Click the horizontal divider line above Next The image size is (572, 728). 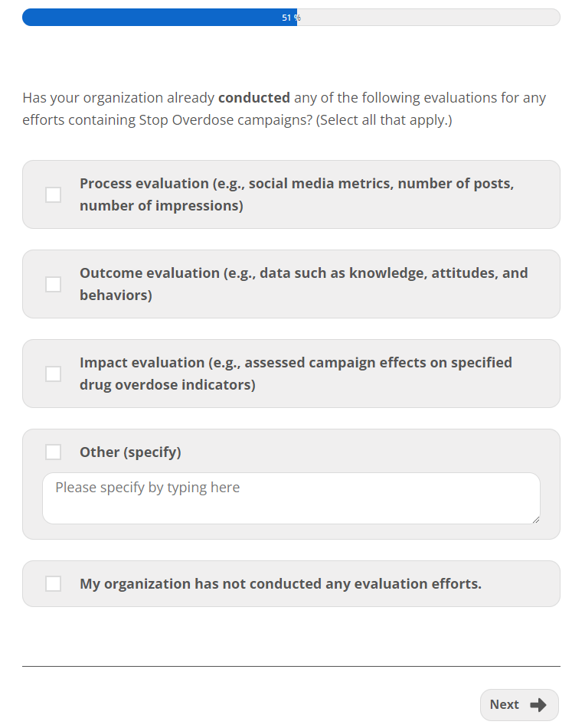(291, 667)
